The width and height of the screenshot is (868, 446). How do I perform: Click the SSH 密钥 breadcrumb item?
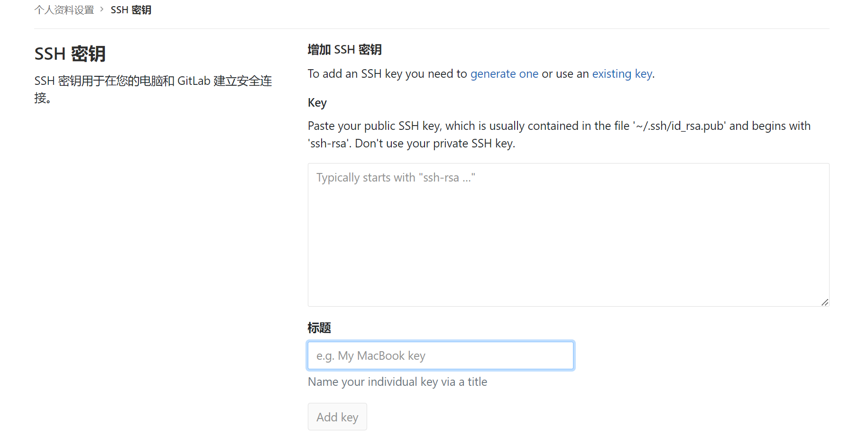[131, 10]
